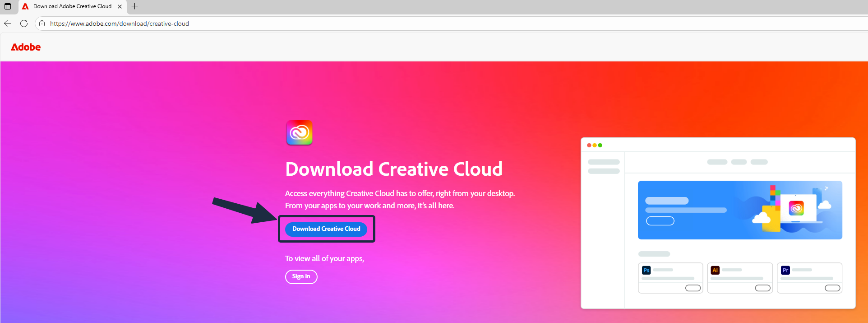Image resolution: width=868 pixels, height=323 pixels.
Task: Click the Illustrator Ai icon in illustration
Action: (x=715, y=270)
